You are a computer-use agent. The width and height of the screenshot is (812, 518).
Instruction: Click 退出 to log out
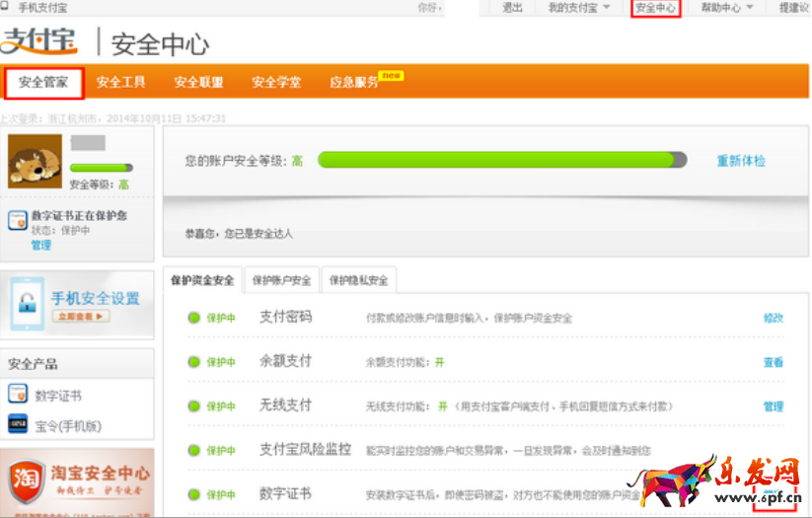(x=512, y=8)
